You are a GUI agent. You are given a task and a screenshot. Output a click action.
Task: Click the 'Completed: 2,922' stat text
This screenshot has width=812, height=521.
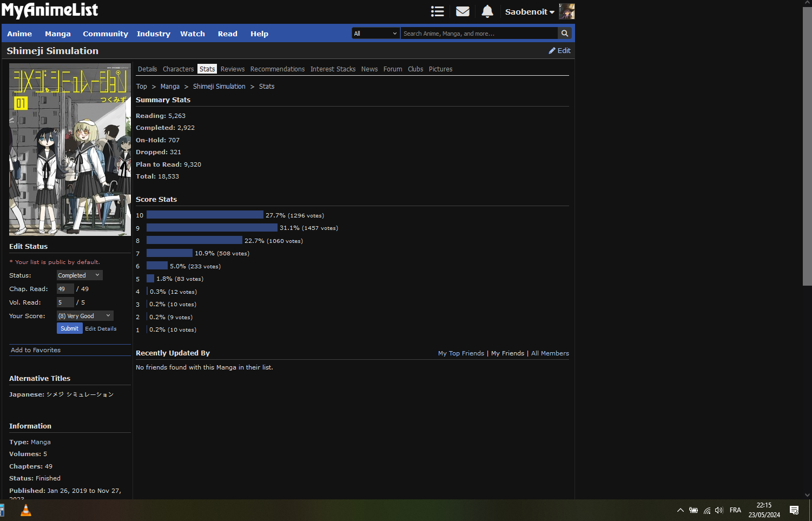coord(165,128)
